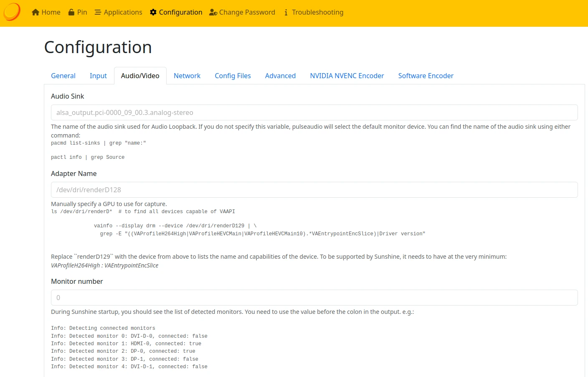Open the General tab

pyautogui.click(x=63, y=76)
